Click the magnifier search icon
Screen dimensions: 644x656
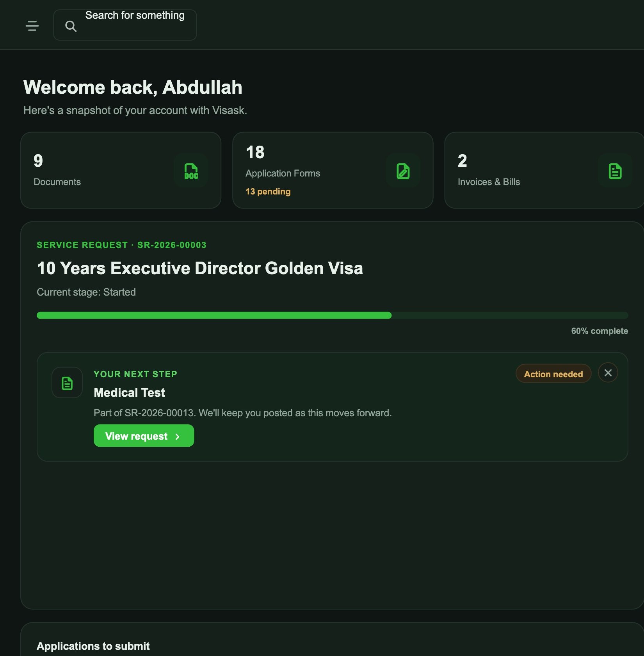point(71,26)
